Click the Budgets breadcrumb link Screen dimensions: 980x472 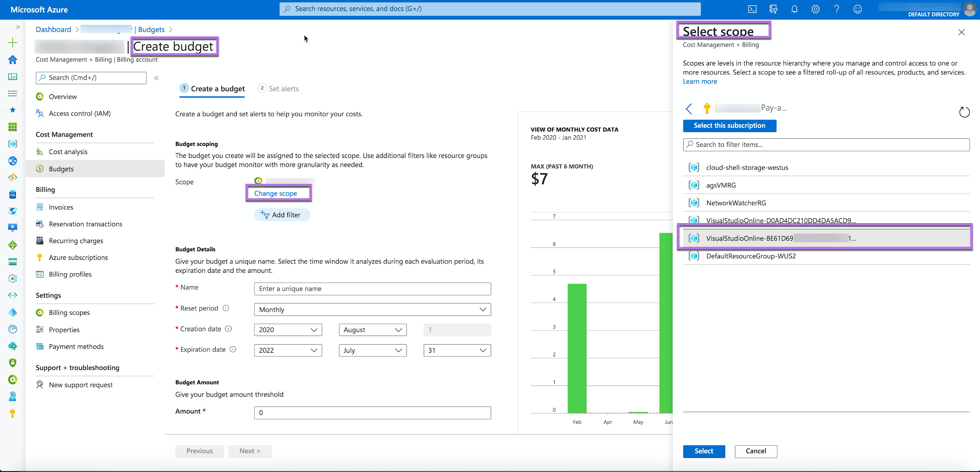pos(151,30)
